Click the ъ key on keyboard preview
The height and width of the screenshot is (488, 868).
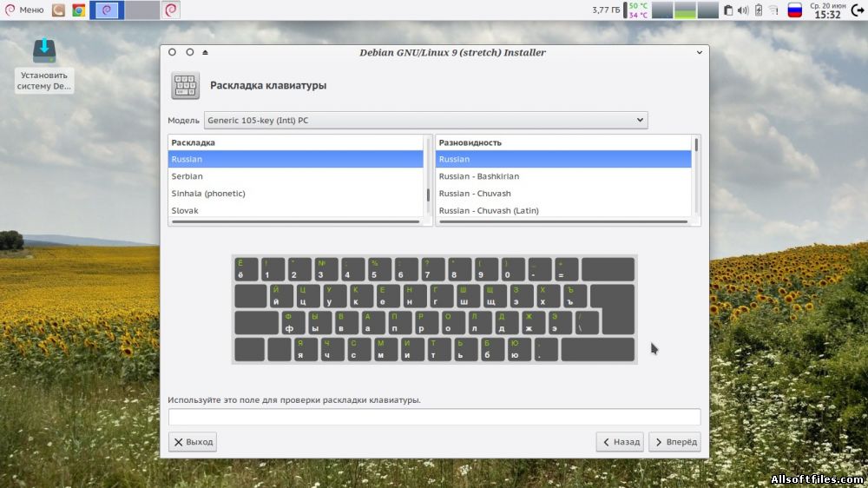tap(575, 296)
